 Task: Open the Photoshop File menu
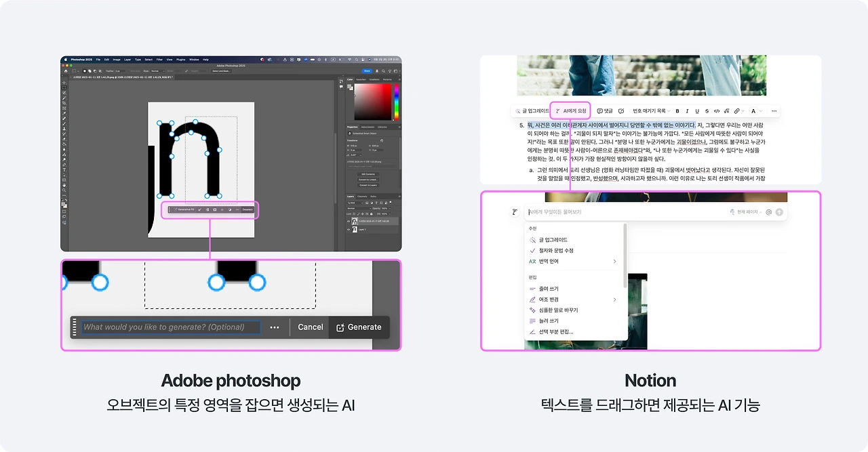(98, 60)
